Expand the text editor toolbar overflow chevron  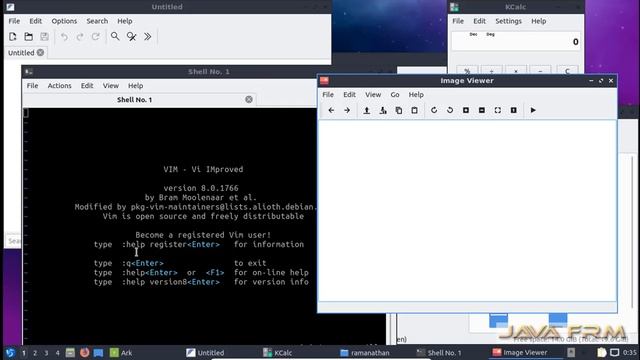[x=147, y=37]
